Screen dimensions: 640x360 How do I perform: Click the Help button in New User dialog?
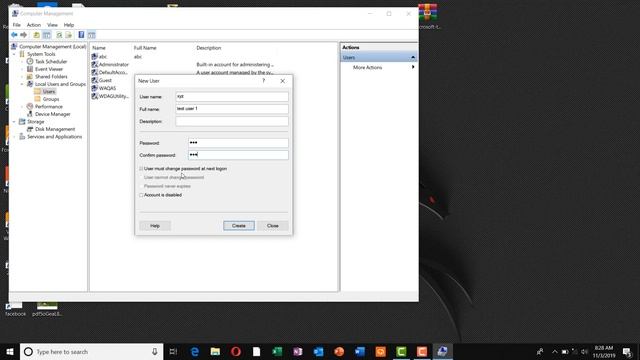(x=155, y=226)
